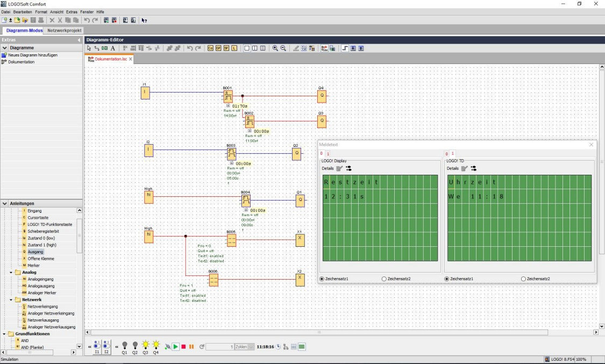
Task: Click timer block B003 in the diagram
Action: [231, 154]
